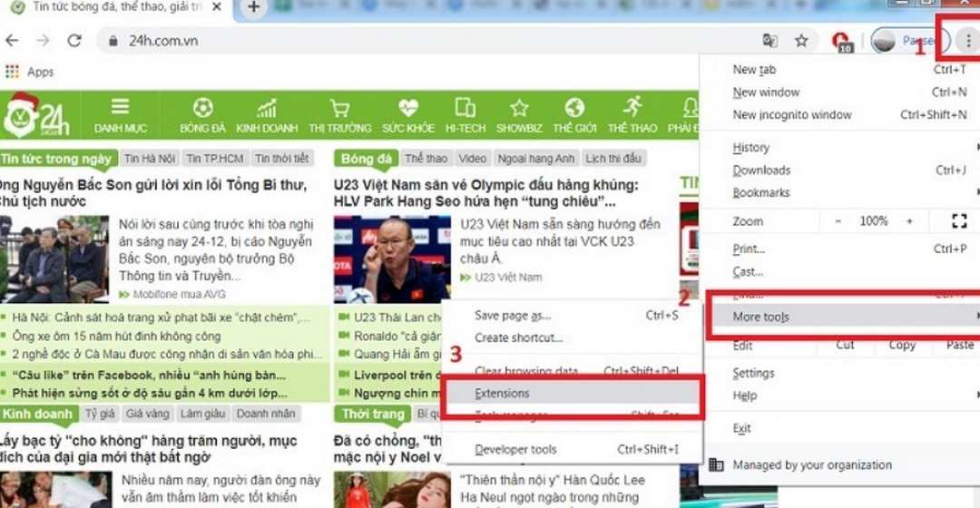Open THỂ THAO runner section icon

[x=632, y=107]
